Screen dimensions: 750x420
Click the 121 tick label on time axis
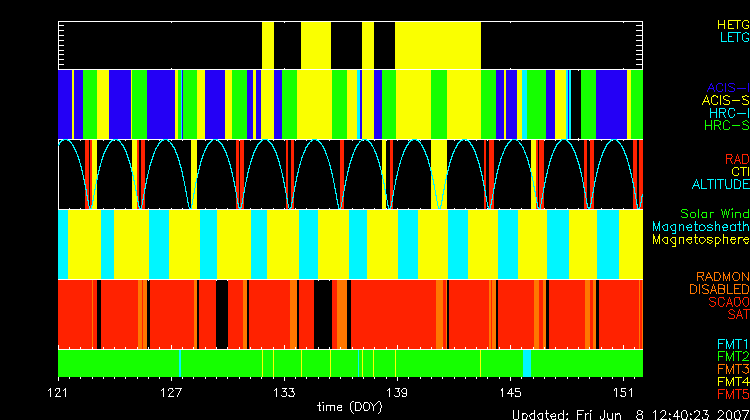(x=61, y=392)
